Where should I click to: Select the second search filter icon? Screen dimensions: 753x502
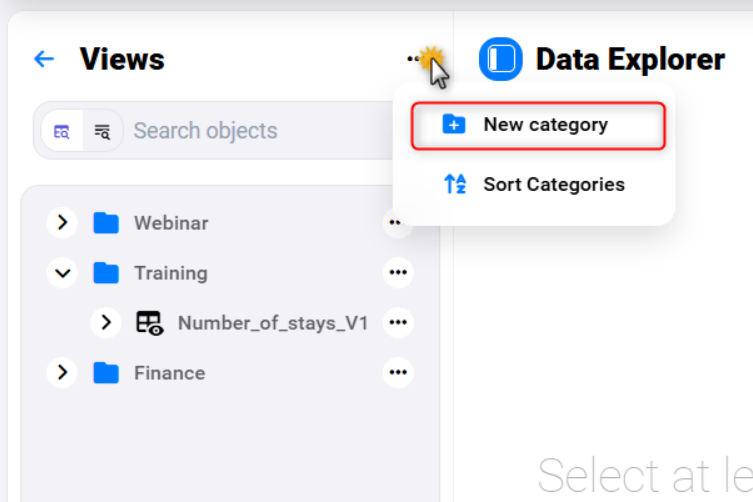coord(102,131)
